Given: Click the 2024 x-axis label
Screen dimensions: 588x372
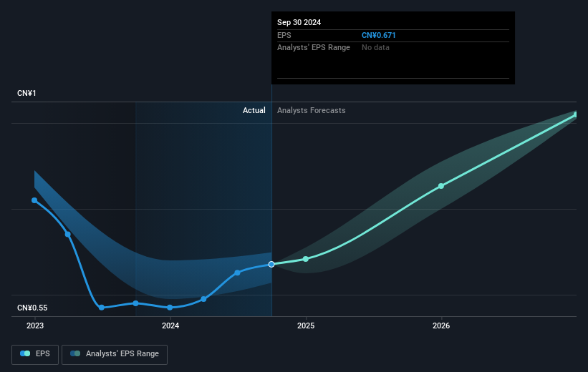Looking at the screenshot, I should (170, 325).
